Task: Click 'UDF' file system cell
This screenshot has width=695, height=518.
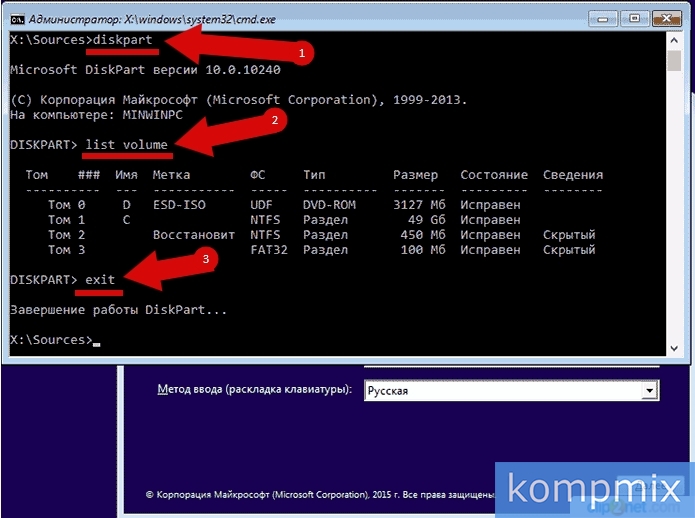Action: click(x=262, y=205)
